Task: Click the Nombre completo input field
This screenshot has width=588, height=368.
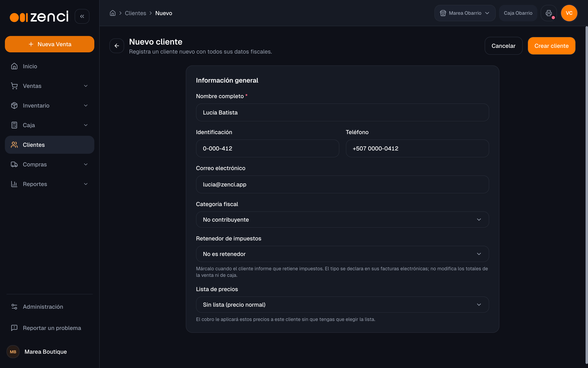Action: pyautogui.click(x=342, y=112)
